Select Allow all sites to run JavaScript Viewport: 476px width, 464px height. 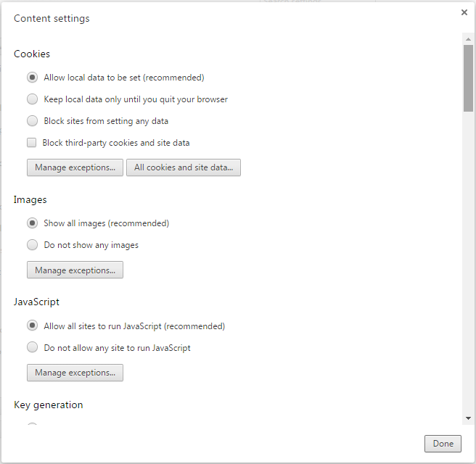33,326
